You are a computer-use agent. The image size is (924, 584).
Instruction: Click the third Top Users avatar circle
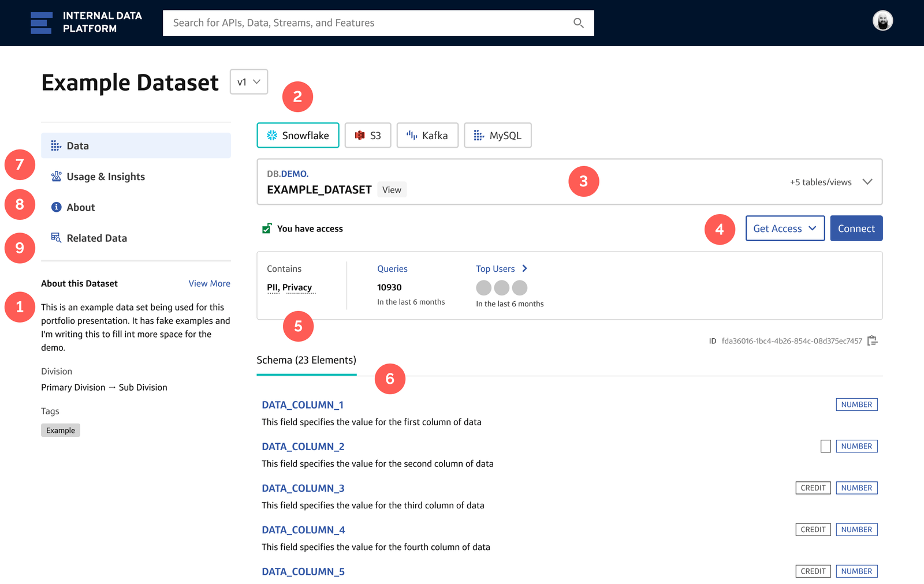(520, 287)
